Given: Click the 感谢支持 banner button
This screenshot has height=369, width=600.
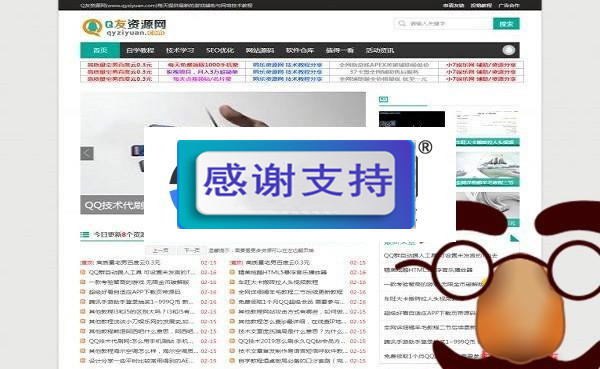Looking at the screenshot, I should pyautogui.click(x=295, y=183).
